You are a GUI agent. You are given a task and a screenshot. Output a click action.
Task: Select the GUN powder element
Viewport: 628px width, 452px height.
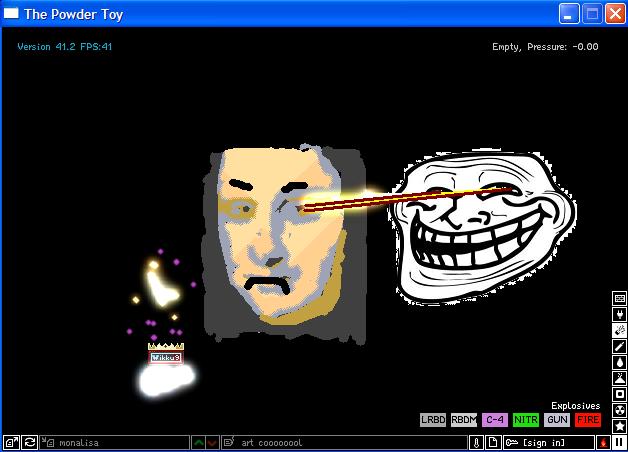point(557,420)
